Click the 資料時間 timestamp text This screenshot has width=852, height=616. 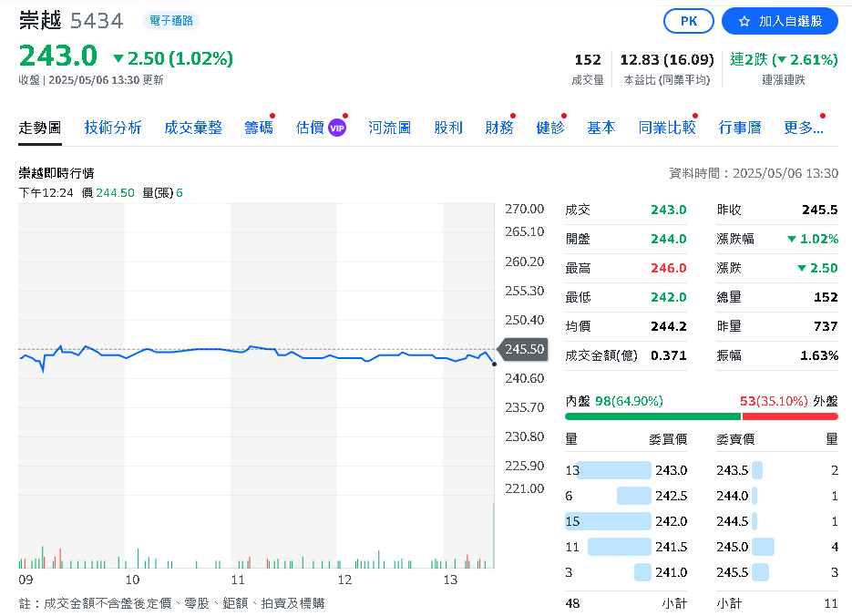click(x=754, y=173)
